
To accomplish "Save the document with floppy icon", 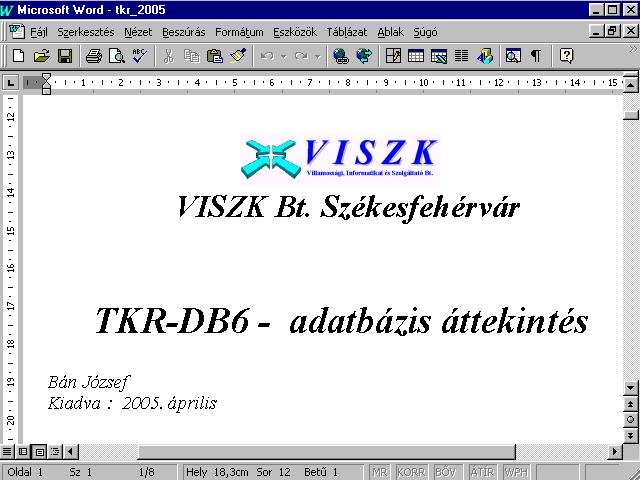I will 65,56.
